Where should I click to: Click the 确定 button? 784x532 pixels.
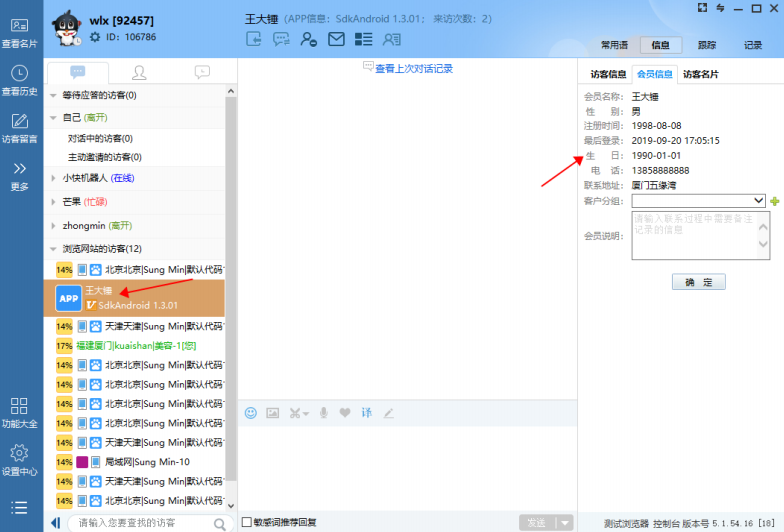698,282
